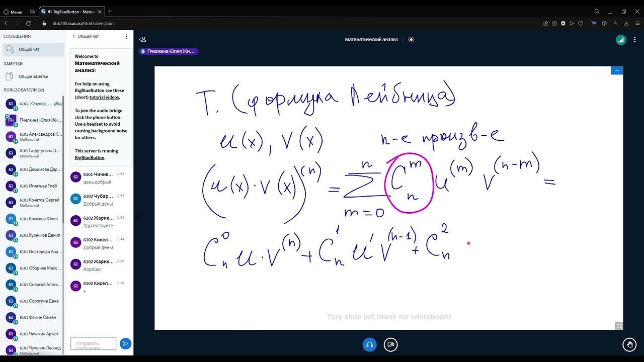
Task: Open the browser downloads icon
Action: coord(626,23)
